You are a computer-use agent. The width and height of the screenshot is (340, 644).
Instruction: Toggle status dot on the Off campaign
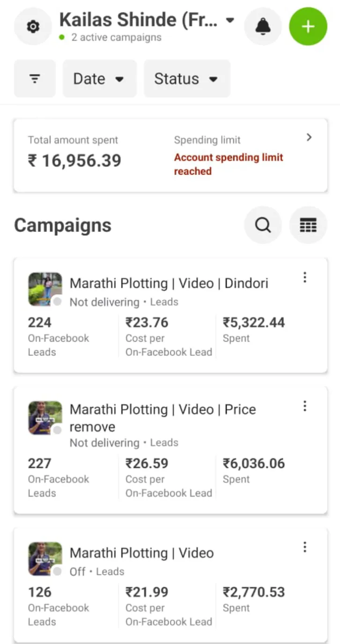(57, 571)
